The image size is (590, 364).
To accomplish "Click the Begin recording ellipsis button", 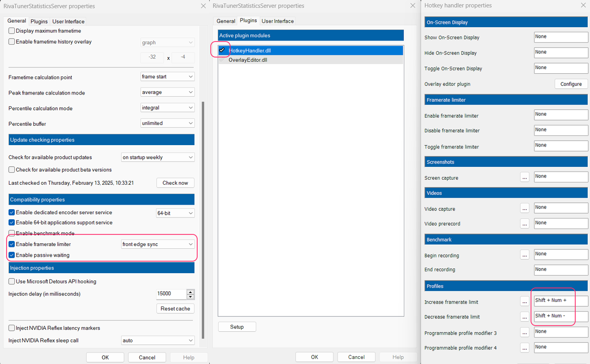I will coord(525,255).
